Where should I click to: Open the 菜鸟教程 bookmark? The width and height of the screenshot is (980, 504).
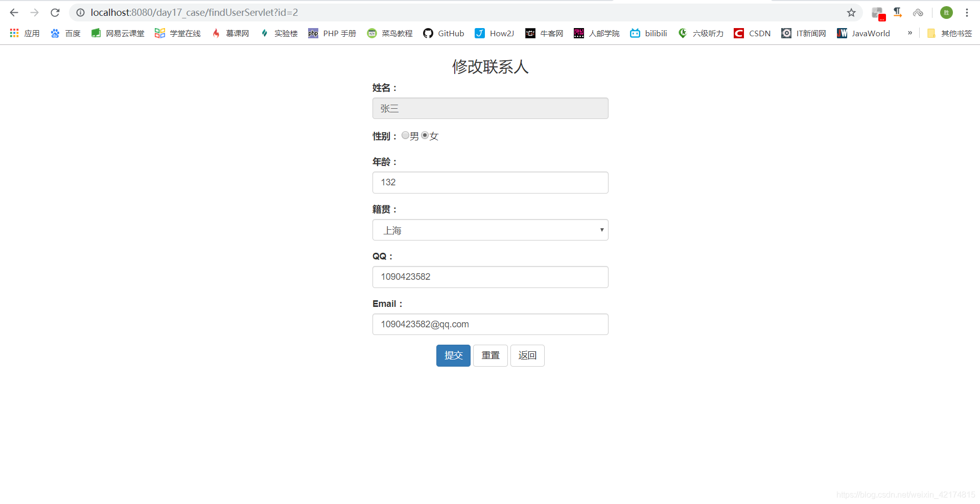(x=390, y=33)
